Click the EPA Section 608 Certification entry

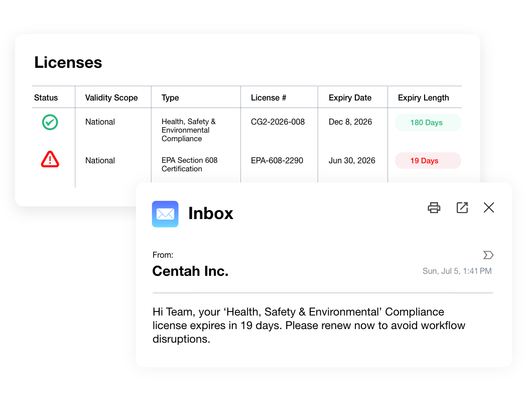(189, 164)
